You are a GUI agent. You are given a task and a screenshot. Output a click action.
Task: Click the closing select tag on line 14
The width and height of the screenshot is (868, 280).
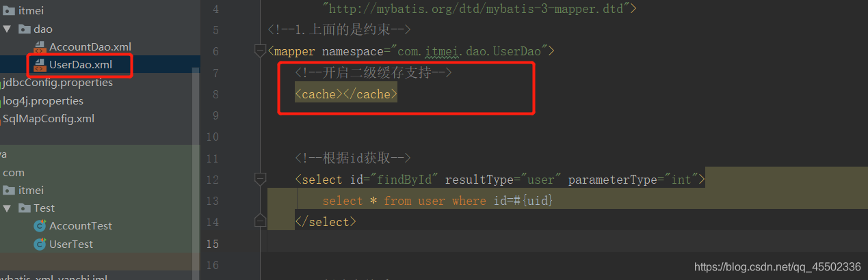(326, 222)
